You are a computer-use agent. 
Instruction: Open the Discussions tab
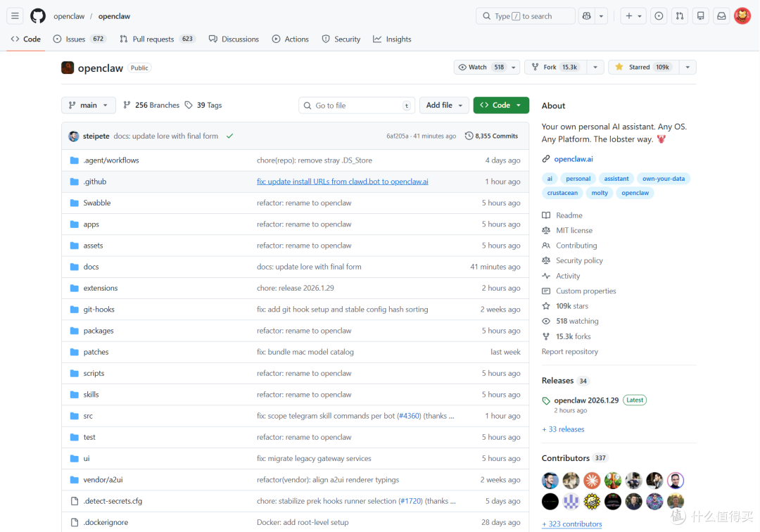tap(234, 39)
